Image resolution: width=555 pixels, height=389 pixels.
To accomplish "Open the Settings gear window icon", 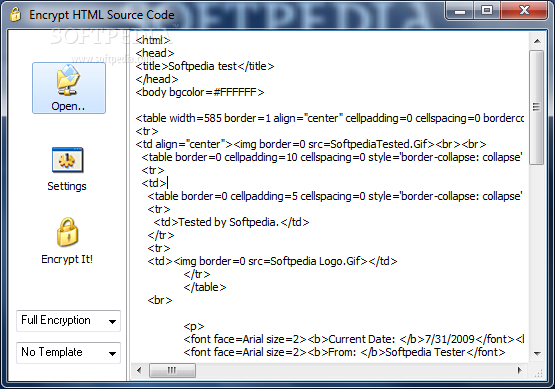I will [67, 160].
